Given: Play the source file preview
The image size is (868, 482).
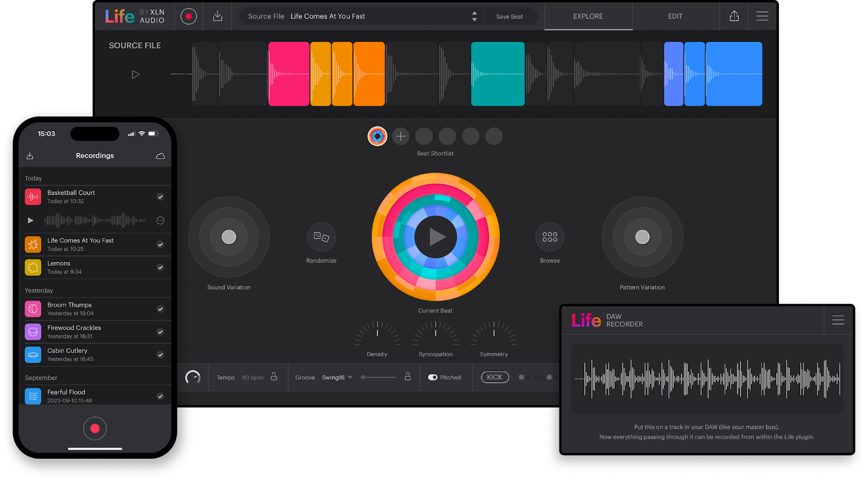Looking at the screenshot, I should pyautogui.click(x=136, y=74).
